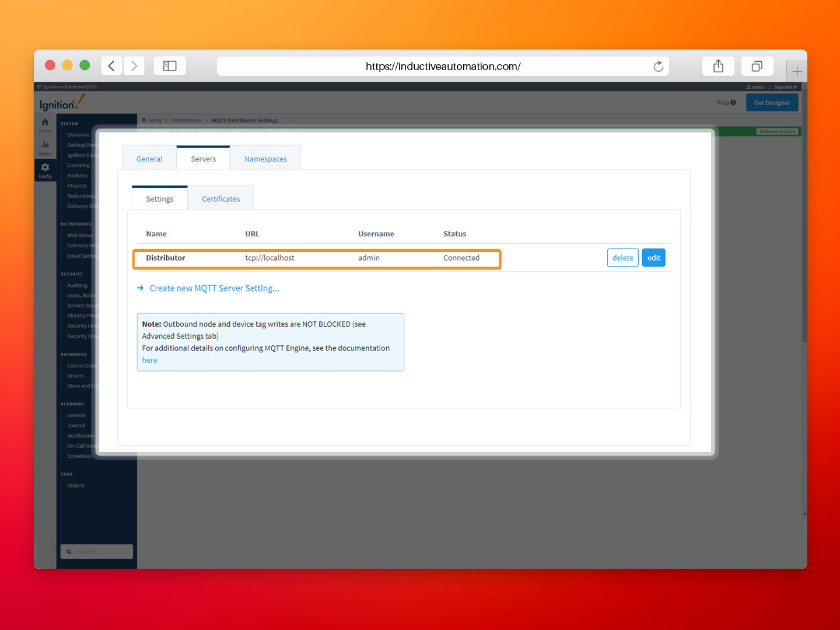Edit the Distributor server entry
The width and height of the screenshot is (840, 630).
pyautogui.click(x=653, y=257)
